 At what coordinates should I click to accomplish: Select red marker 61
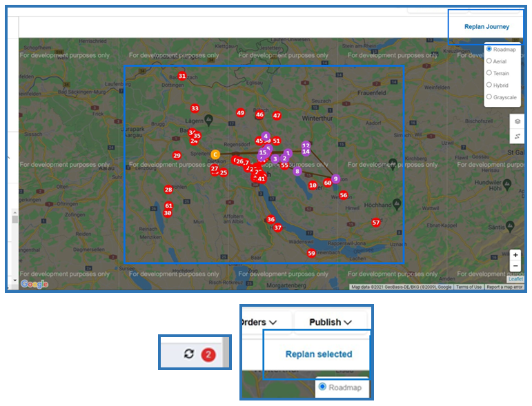click(x=168, y=205)
